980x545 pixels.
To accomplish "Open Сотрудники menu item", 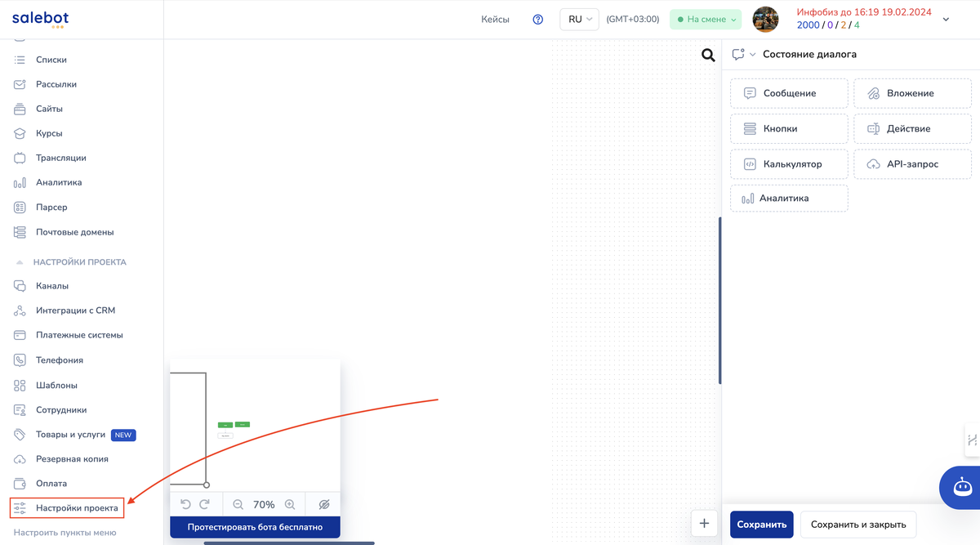I will tap(61, 410).
